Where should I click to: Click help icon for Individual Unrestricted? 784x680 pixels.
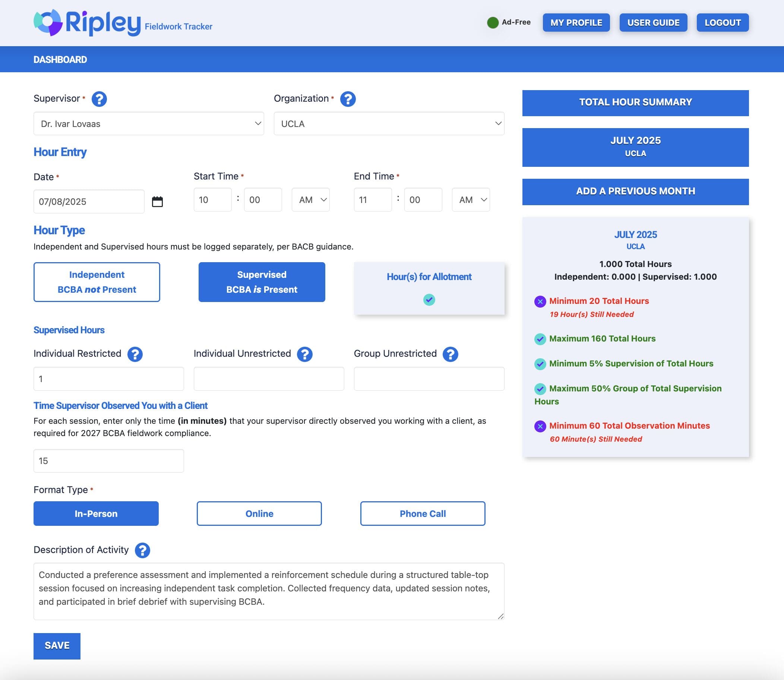tap(304, 354)
